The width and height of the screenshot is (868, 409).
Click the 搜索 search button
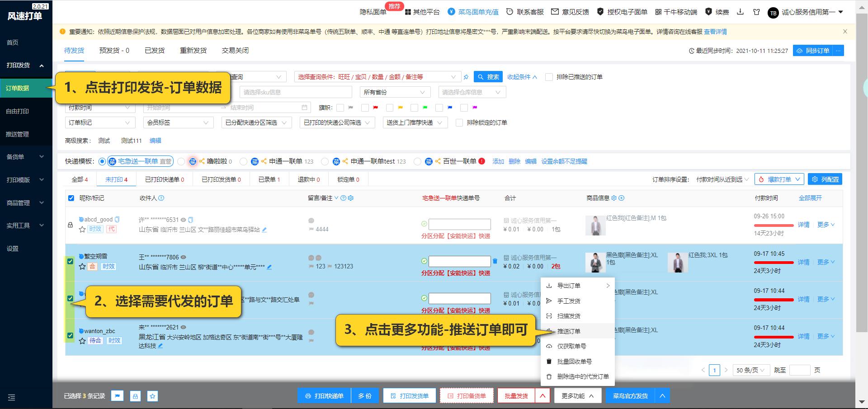coord(488,76)
